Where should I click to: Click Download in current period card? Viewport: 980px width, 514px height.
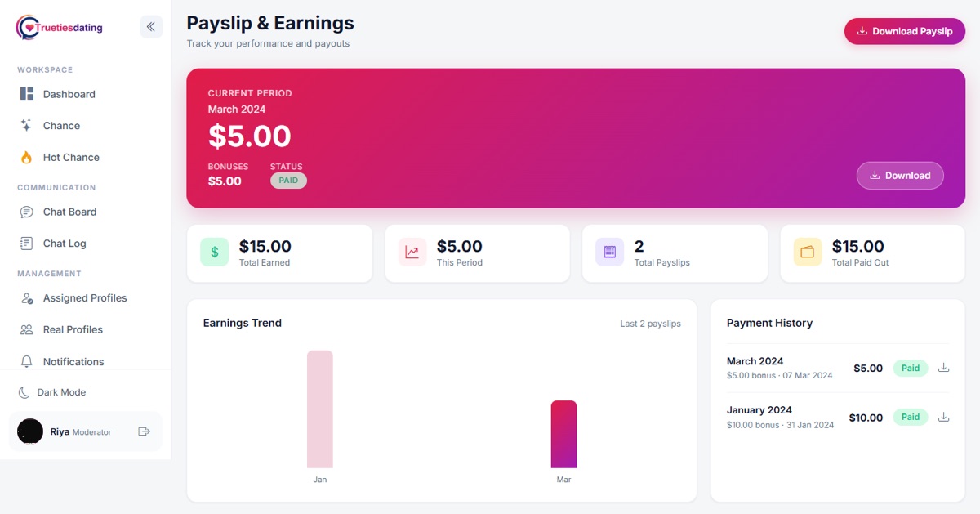coord(900,175)
